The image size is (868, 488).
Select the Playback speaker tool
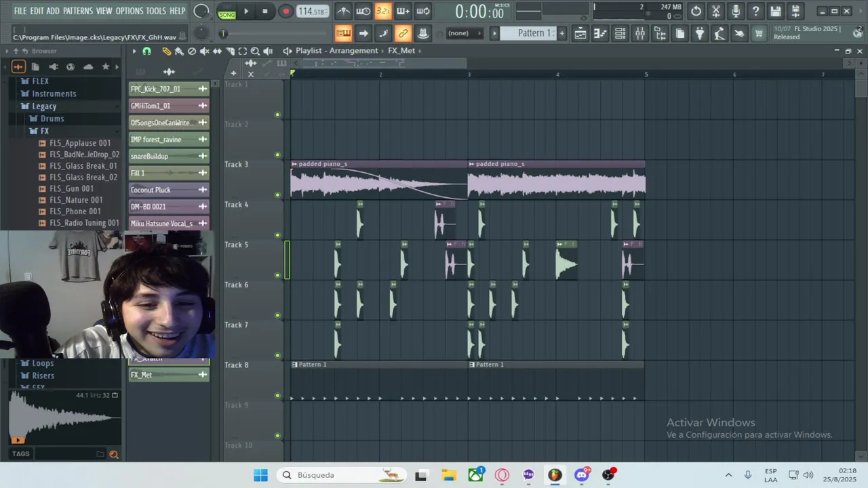(x=268, y=51)
